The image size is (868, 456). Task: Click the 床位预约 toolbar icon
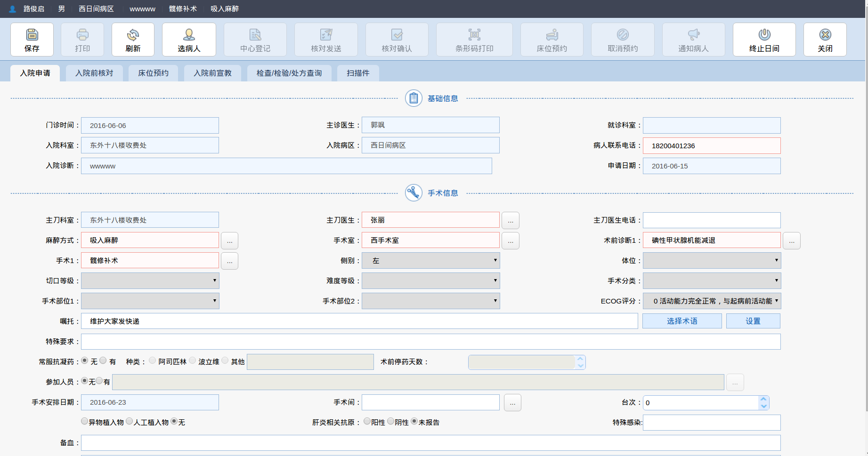pos(552,34)
